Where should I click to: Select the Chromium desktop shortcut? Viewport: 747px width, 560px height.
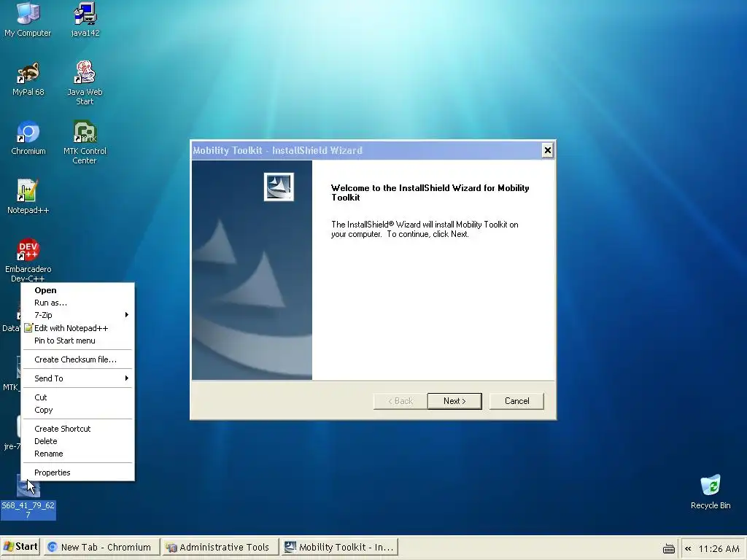point(28,138)
